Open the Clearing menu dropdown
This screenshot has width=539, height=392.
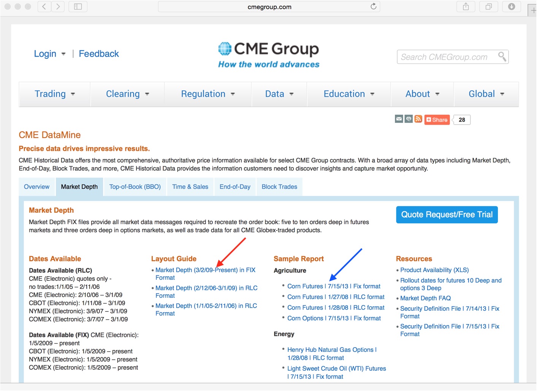coord(127,94)
